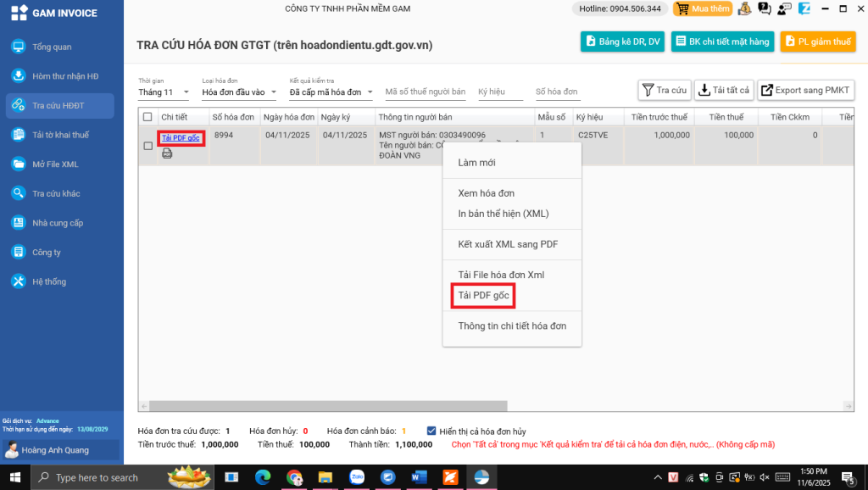Click the Mở File XML folder icon
The width and height of the screenshot is (868, 490).
(18, 164)
